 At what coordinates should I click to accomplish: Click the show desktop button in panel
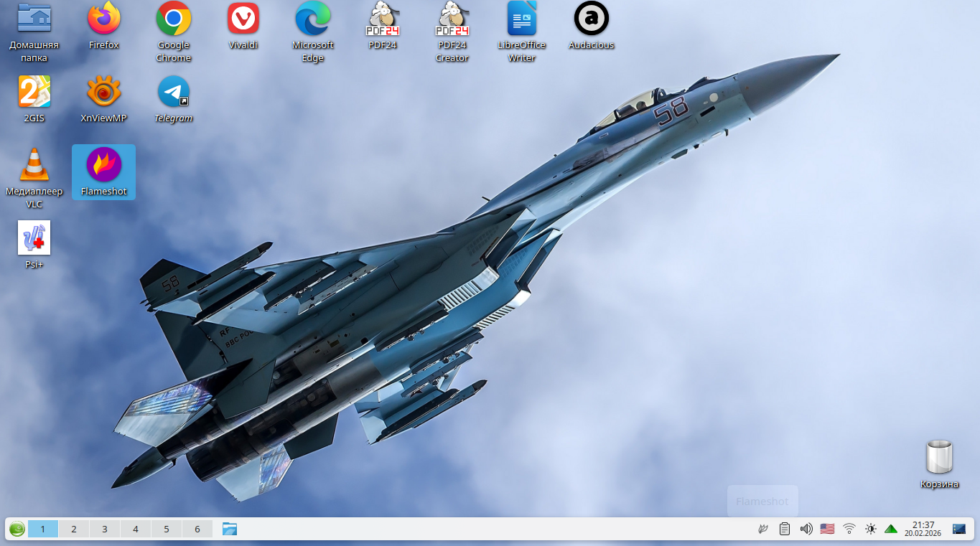tap(958, 529)
